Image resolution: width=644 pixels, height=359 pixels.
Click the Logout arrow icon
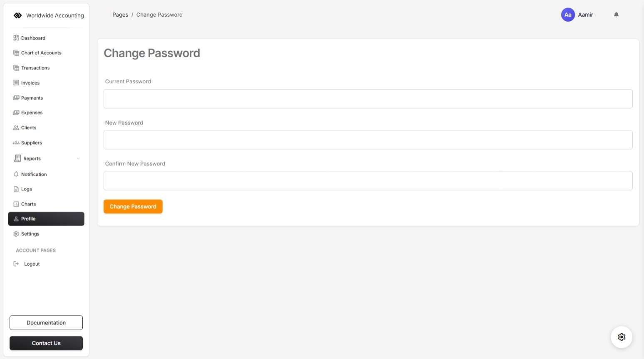(x=16, y=264)
